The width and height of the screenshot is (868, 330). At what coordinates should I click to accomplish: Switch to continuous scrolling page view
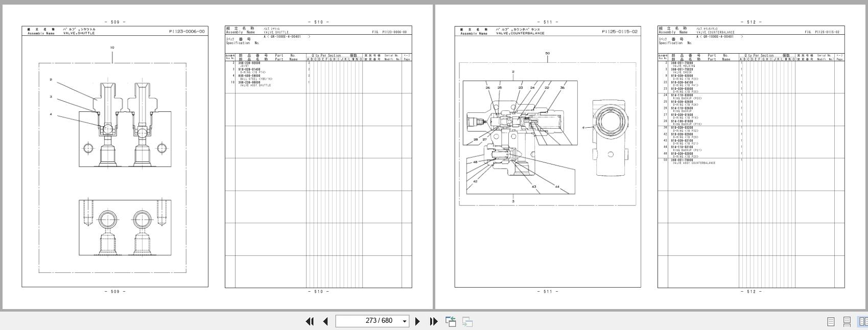coord(847,321)
